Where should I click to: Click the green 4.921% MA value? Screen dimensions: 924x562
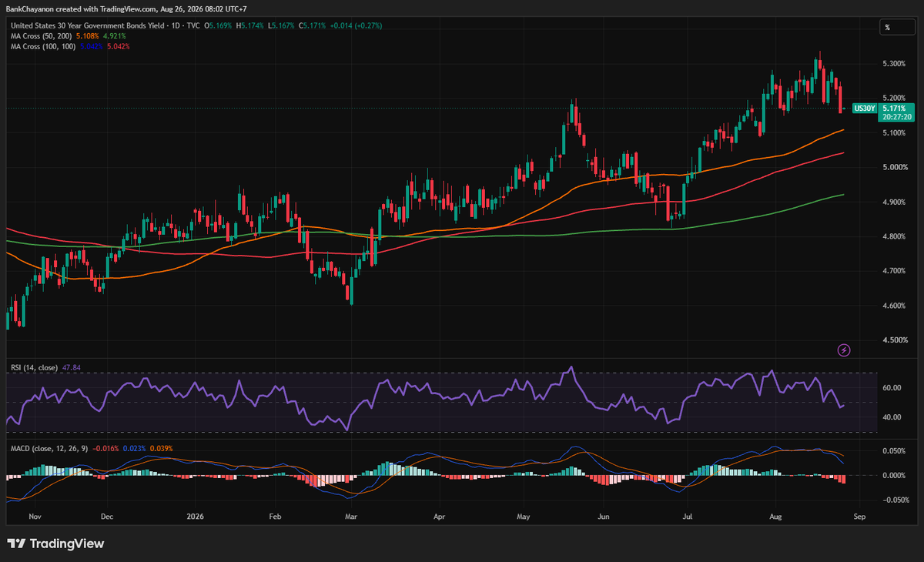[114, 35]
